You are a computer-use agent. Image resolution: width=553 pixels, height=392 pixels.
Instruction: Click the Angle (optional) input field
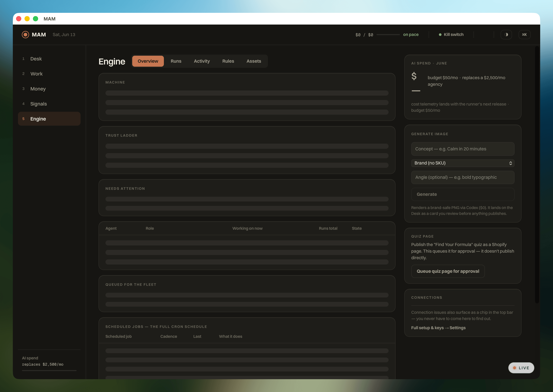pos(463,177)
